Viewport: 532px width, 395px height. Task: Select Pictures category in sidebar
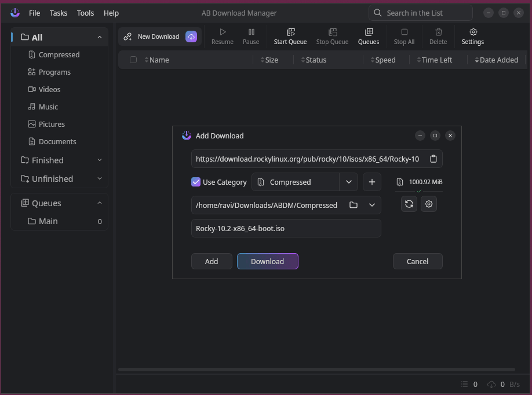[x=59, y=124]
